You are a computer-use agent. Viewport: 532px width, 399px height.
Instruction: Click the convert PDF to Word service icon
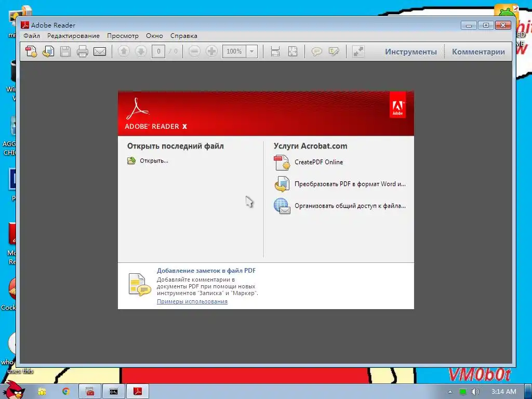(282, 184)
